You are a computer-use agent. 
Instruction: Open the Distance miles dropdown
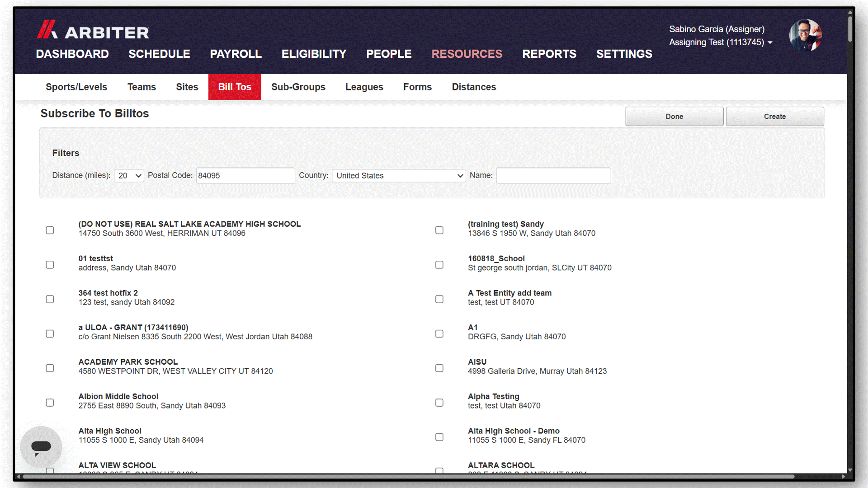[129, 175]
